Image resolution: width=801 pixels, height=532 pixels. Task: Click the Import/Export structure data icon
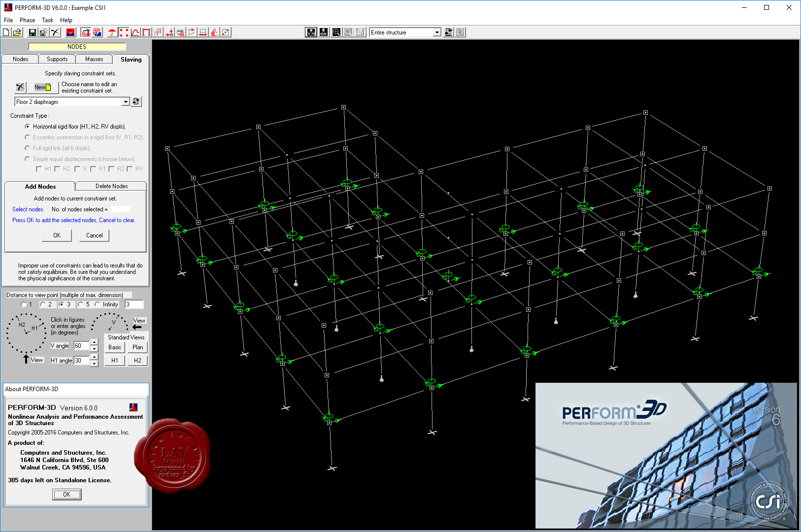(x=180, y=33)
